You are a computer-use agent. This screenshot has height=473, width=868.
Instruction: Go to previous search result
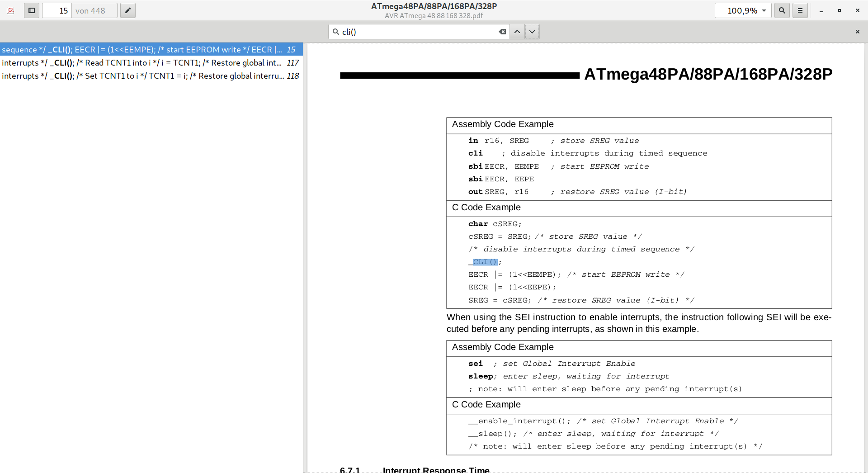click(517, 32)
